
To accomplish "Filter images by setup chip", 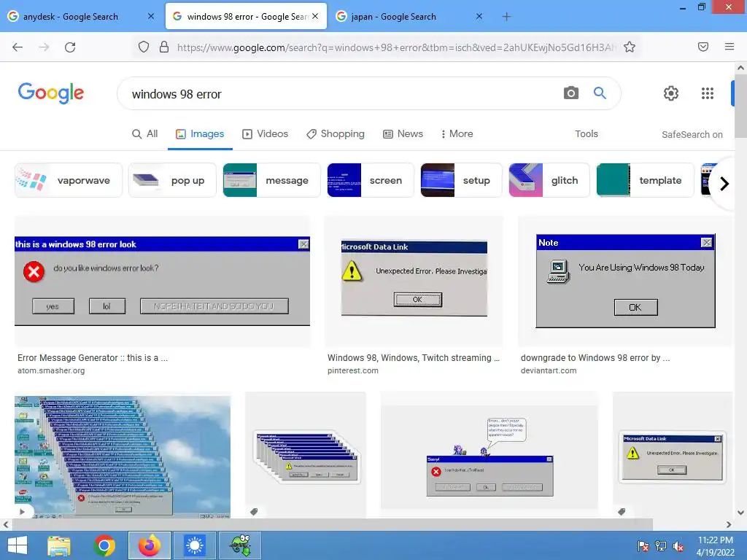I will (x=461, y=180).
